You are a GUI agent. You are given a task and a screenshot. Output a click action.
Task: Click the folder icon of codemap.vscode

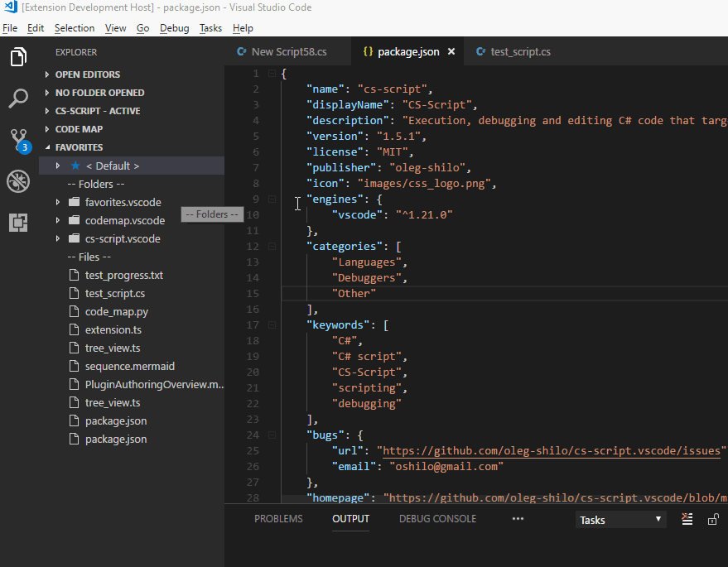(74, 220)
